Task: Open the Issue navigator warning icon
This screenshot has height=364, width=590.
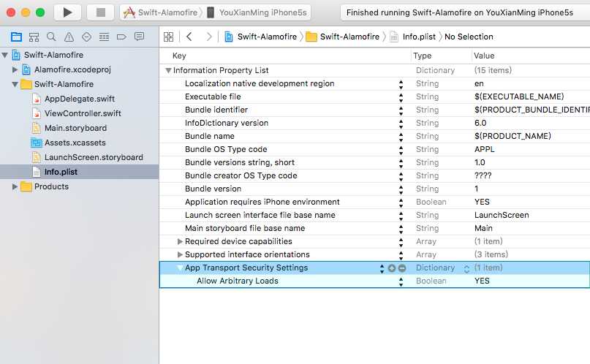Action: pos(69,37)
